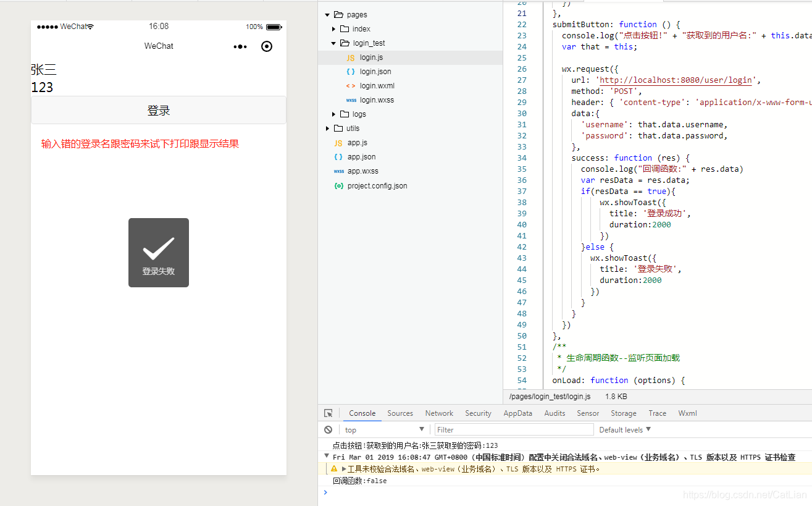Open the Sensor tab
Viewport: 812px width, 506px height.
(x=588, y=413)
